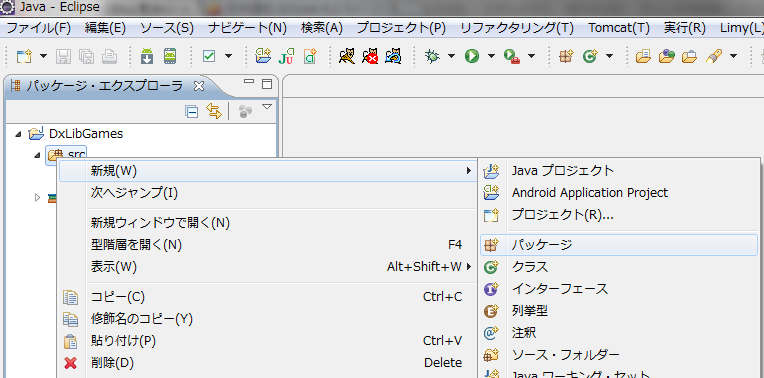Screen dimensions: 764x378
Task: Choose 型階層を開く(N) menu entry
Action: pos(267,245)
